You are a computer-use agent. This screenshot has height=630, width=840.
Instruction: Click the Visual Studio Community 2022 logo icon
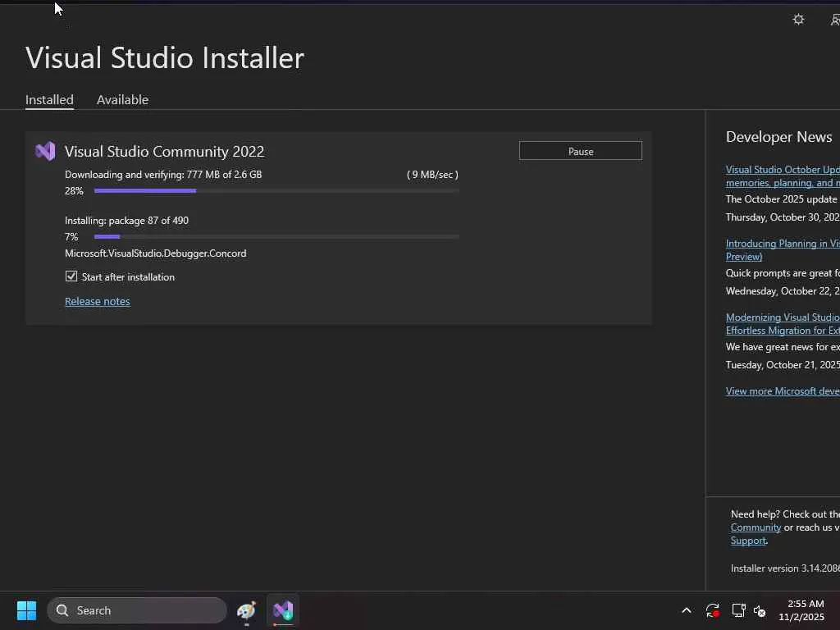pyautogui.click(x=46, y=151)
